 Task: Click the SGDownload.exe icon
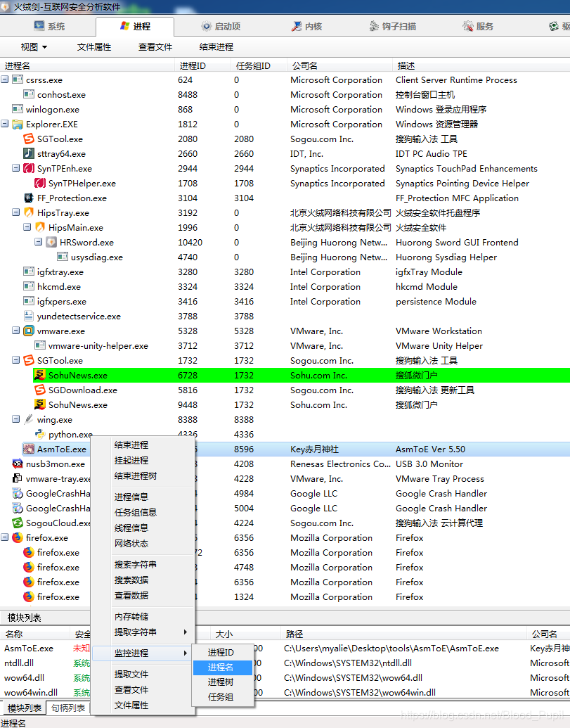(x=40, y=390)
